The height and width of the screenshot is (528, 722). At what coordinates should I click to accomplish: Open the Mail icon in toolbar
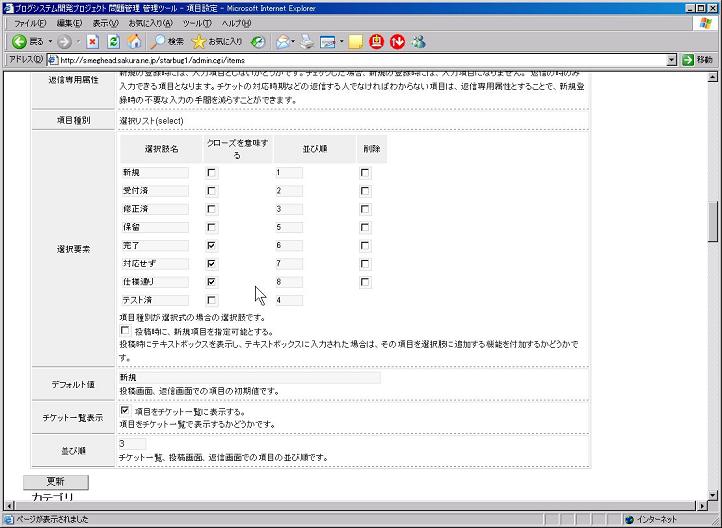tap(282, 42)
